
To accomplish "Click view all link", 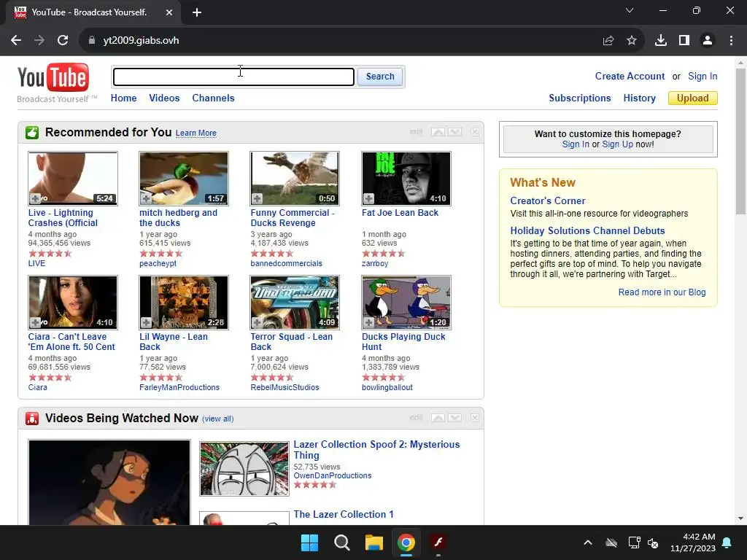I will [217, 419].
